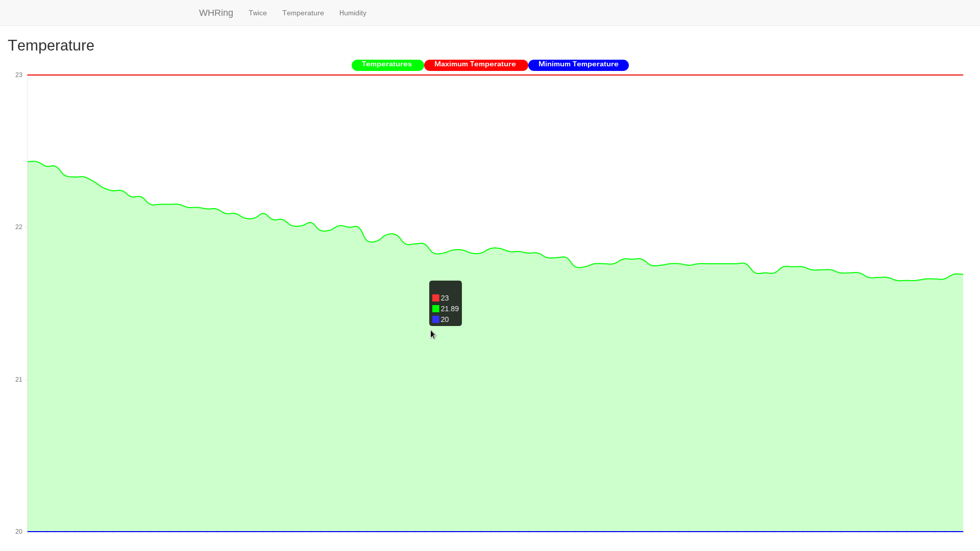Click the y-axis label 23

(19, 75)
